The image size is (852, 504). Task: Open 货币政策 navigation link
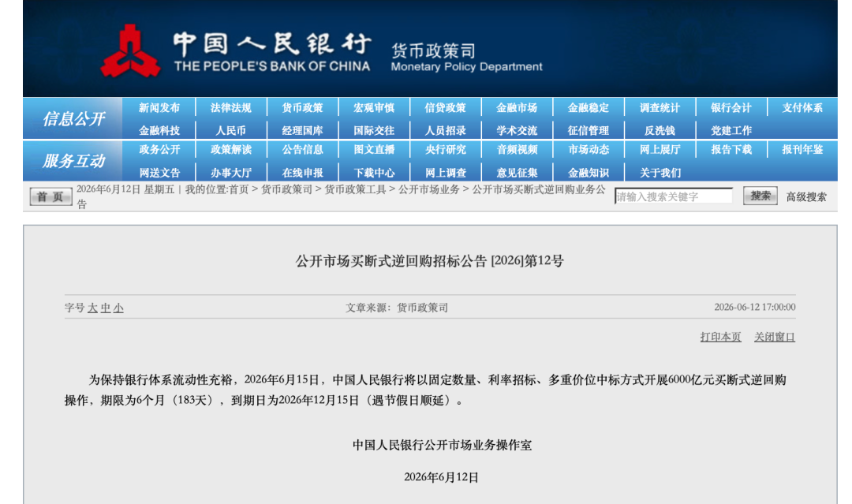[302, 108]
